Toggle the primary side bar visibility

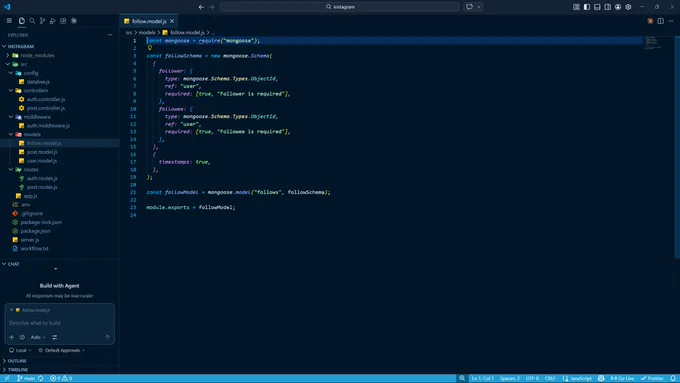[x=587, y=7]
